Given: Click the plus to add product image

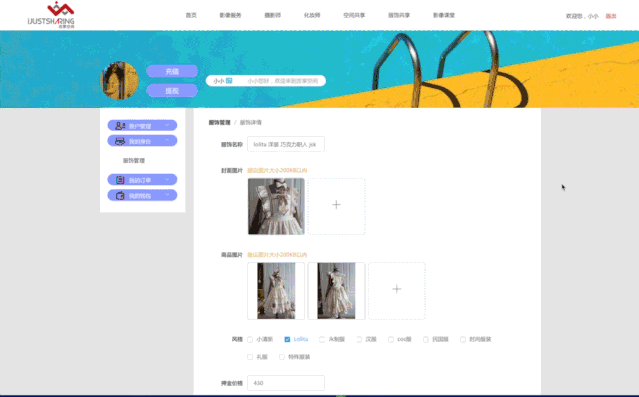Looking at the screenshot, I should pyautogui.click(x=397, y=289).
